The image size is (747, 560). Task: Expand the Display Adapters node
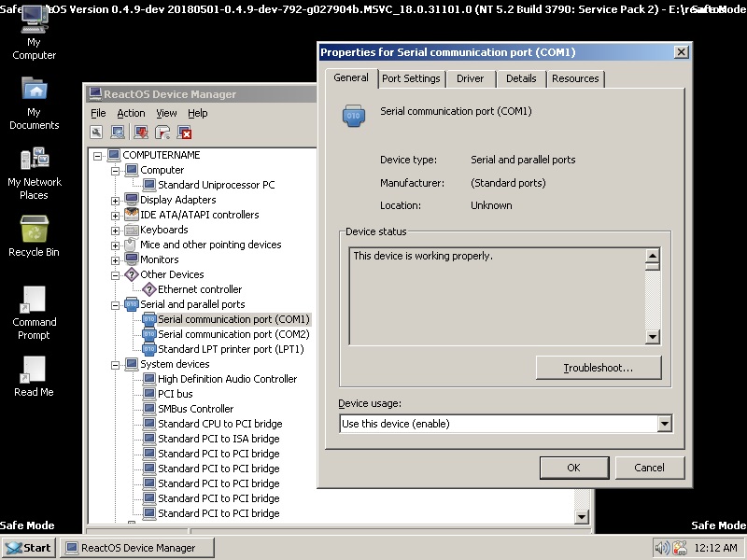coord(115,201)
